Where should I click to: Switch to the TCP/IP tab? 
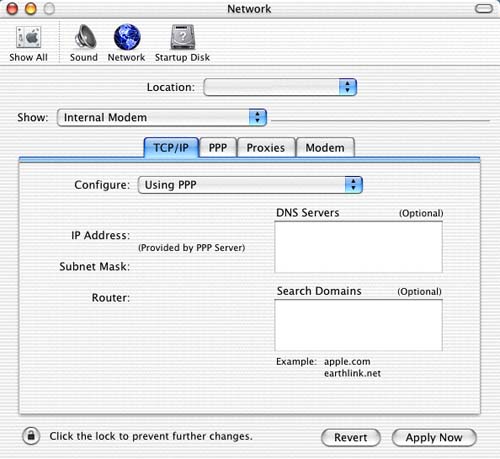(171, 147)
